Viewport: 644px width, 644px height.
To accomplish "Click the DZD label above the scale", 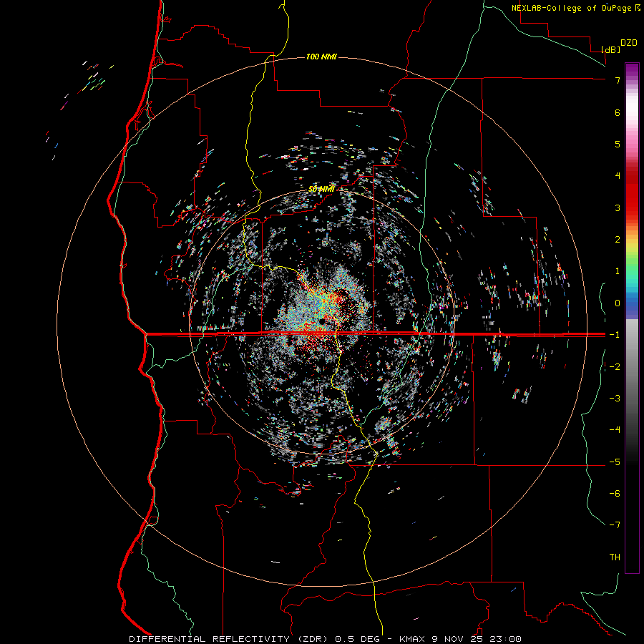I will 628,43.
